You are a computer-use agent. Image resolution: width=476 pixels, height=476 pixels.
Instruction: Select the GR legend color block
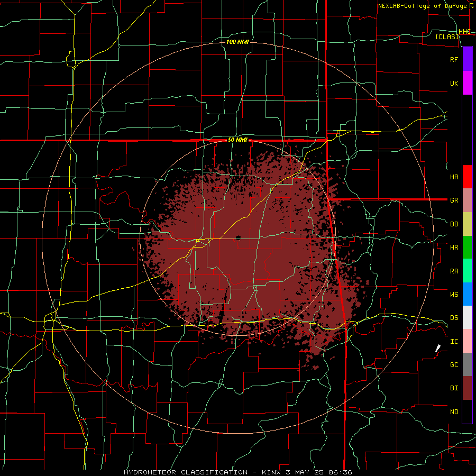tap(467, 200)
